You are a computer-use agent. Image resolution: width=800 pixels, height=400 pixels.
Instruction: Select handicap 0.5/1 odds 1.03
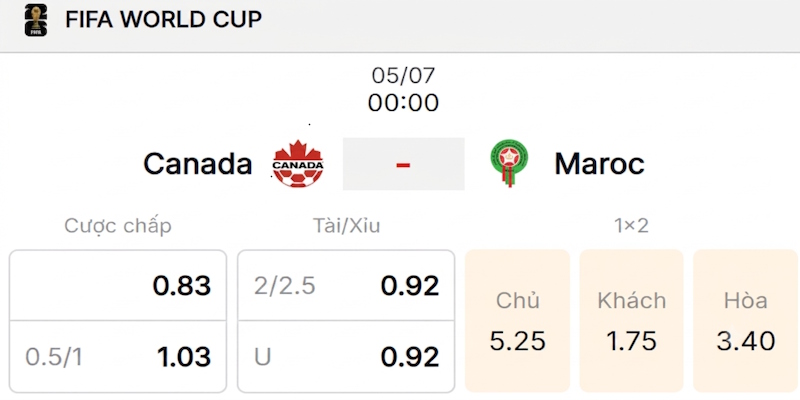[118, 357]
